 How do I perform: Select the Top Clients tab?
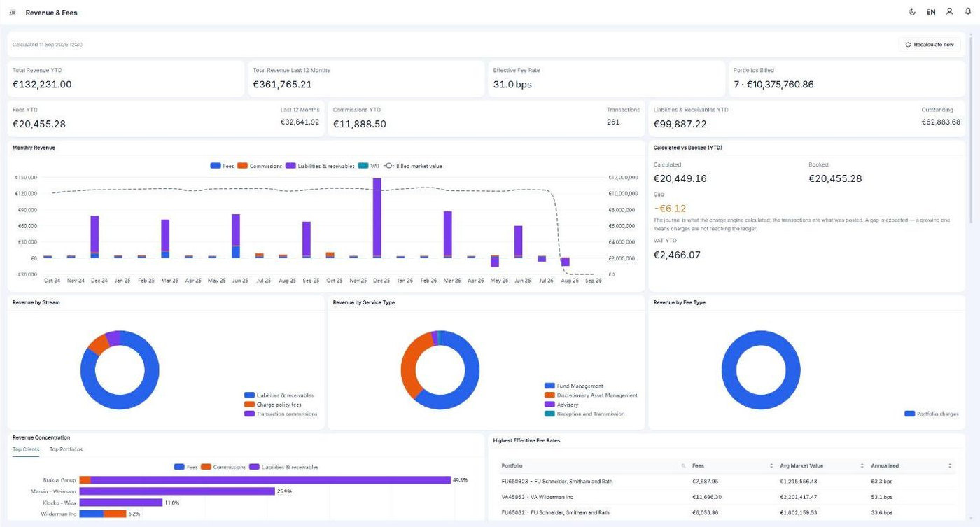click(26, 449)
